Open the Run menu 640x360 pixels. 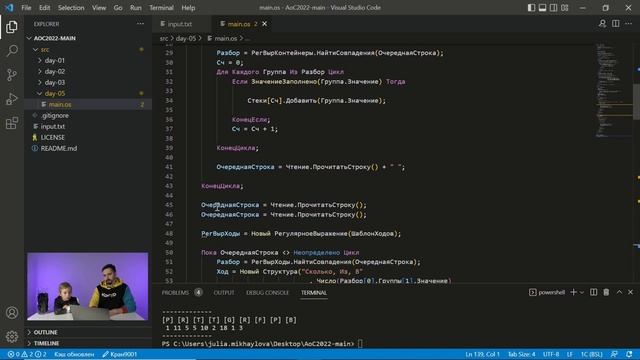click(136, 8)
